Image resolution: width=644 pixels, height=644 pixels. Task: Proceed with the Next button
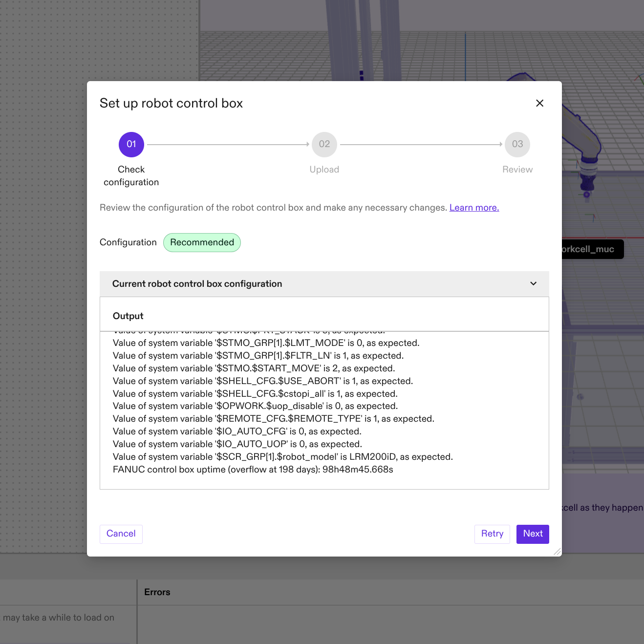533,534
